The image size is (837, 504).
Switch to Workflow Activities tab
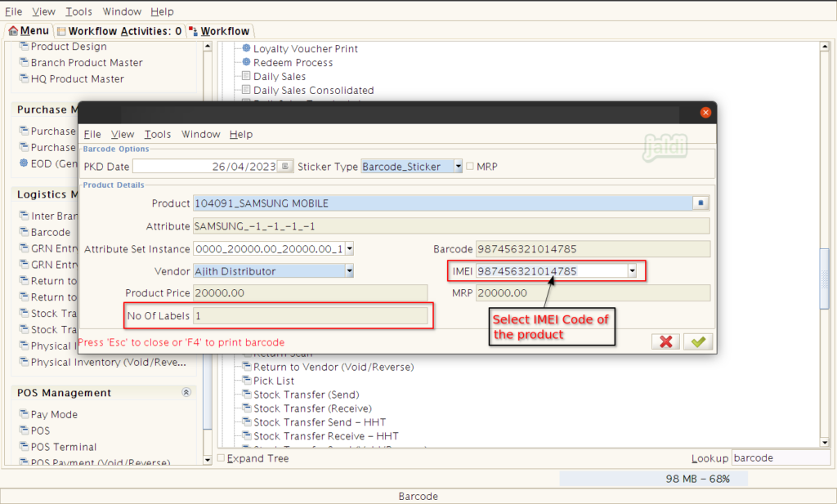119,31
